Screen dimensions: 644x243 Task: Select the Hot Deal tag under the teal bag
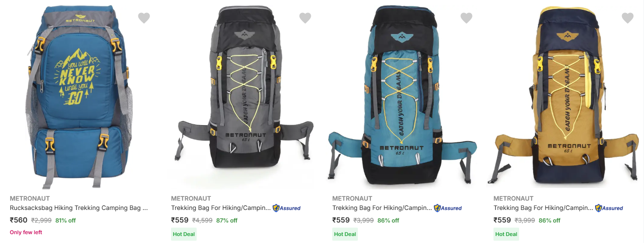(x=345, y=234)
